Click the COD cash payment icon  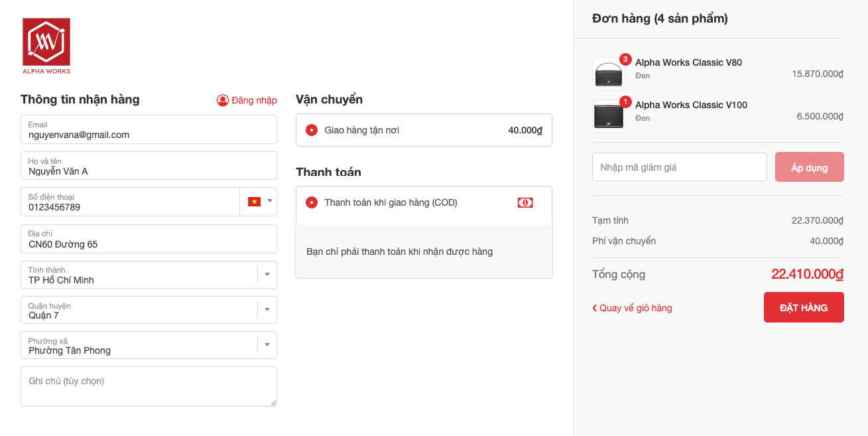pyautogui.click(x=525, y=202)
